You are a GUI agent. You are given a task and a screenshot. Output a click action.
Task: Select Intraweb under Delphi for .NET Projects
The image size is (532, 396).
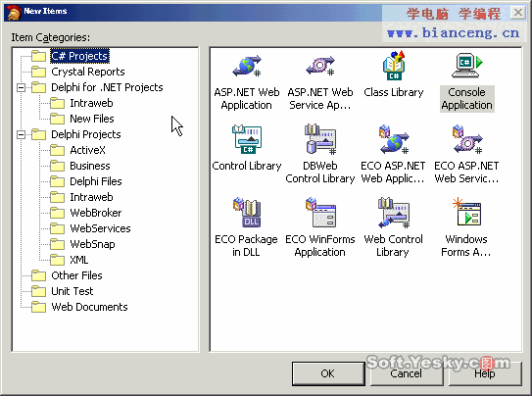pyautogui.click(x=91, y=103)
